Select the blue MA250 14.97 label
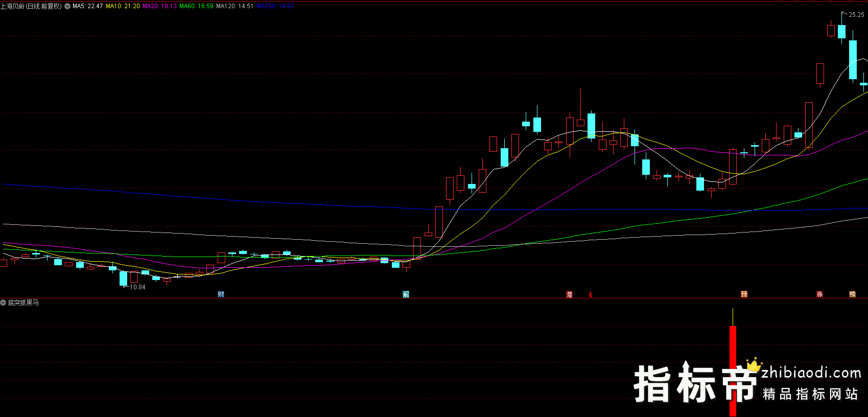 [275, 6]
